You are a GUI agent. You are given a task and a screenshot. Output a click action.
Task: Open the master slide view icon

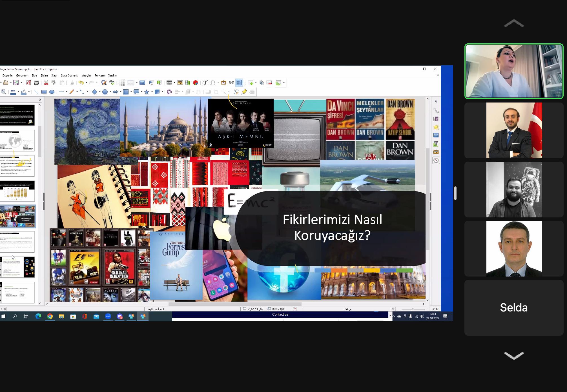coord(142,83)
